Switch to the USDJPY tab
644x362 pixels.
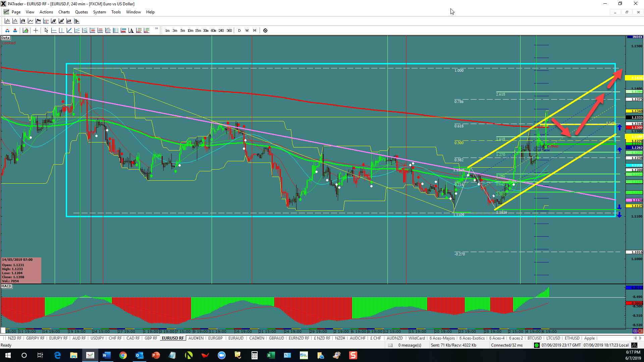[97, 338]
